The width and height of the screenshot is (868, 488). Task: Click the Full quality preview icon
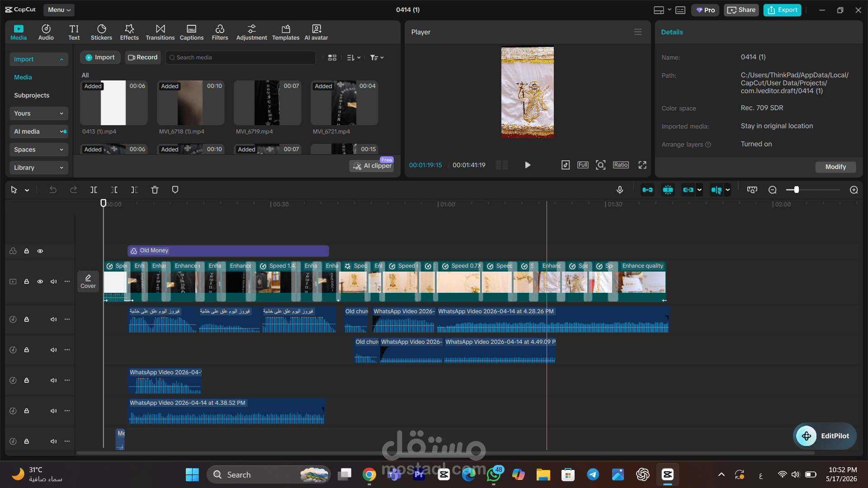[583, 165]
